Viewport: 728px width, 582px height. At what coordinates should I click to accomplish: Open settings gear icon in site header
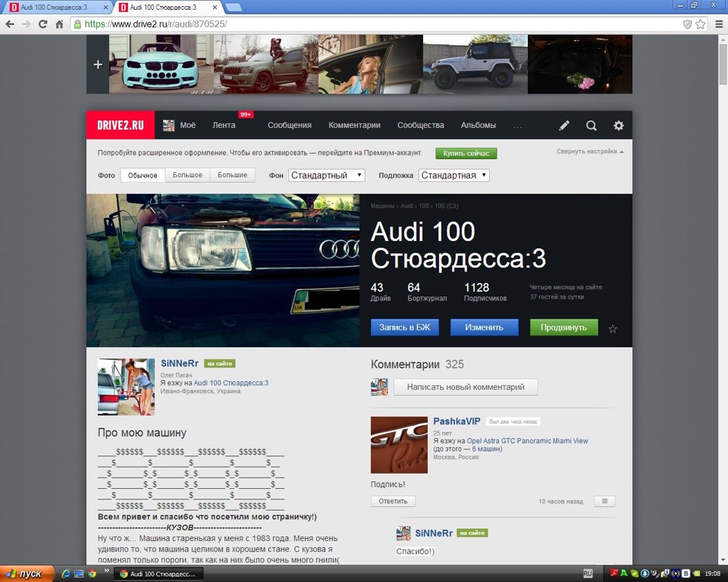coord(619,125)
